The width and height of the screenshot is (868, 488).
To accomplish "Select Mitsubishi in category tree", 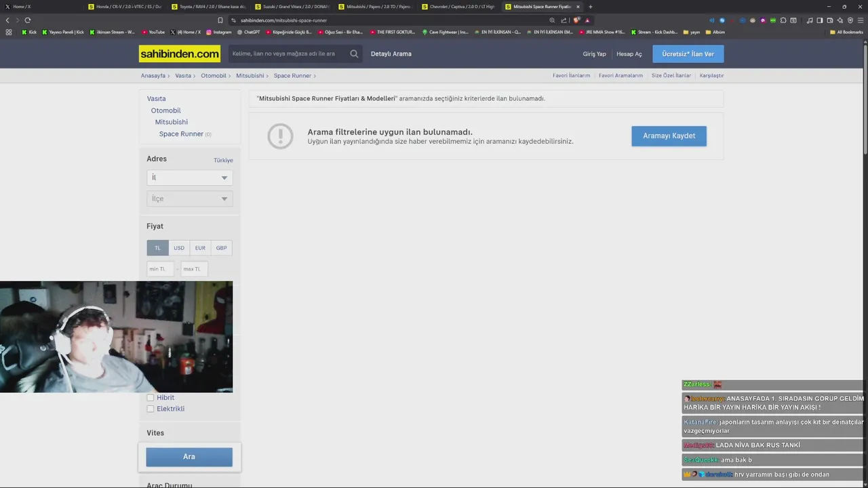I will click(172, 122).
